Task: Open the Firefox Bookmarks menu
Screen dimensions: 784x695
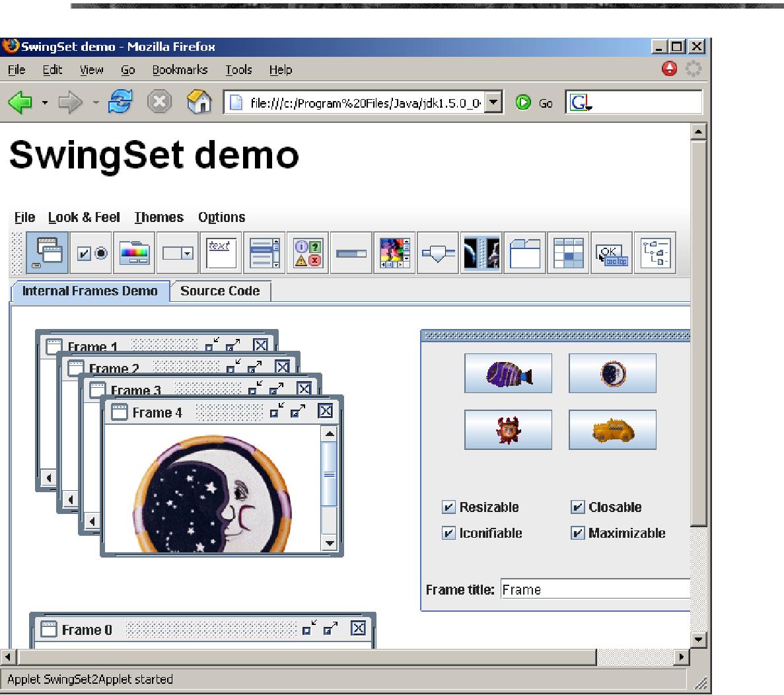Action: pos(180,69)
